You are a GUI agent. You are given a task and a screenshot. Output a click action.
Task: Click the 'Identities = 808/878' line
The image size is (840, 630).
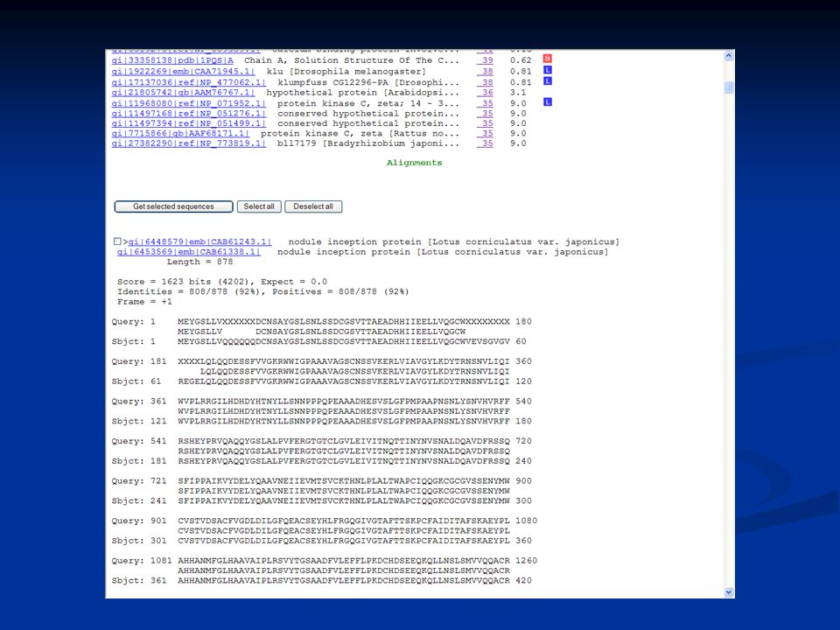pos(263,292)
